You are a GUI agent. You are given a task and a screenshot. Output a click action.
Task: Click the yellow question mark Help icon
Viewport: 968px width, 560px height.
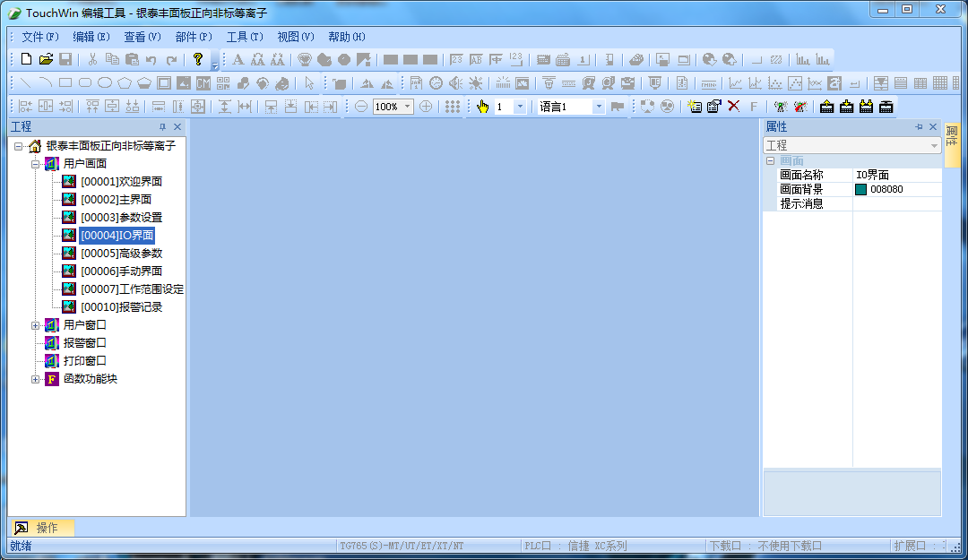[x=198, y=59]
